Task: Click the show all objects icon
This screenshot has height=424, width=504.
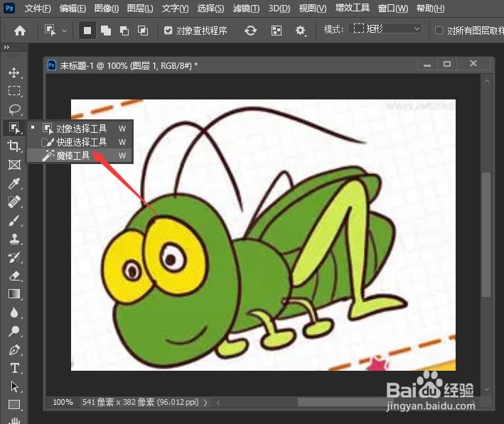Action: coord(276,31)
